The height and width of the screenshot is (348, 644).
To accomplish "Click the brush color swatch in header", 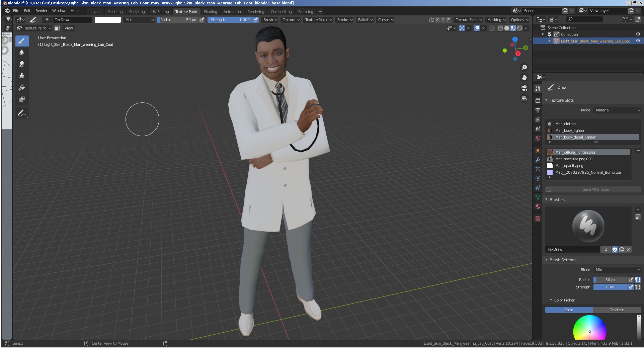I will [108, 20].
